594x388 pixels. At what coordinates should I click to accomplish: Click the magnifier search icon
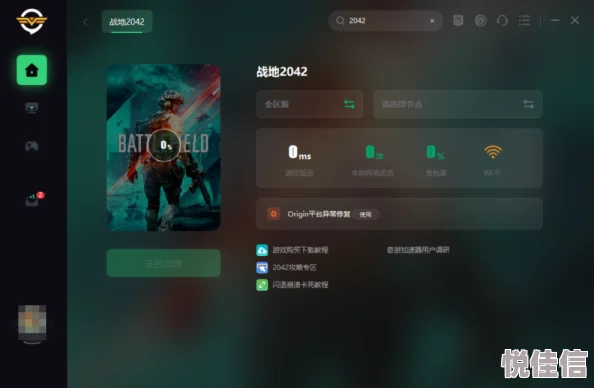point(340,21)
